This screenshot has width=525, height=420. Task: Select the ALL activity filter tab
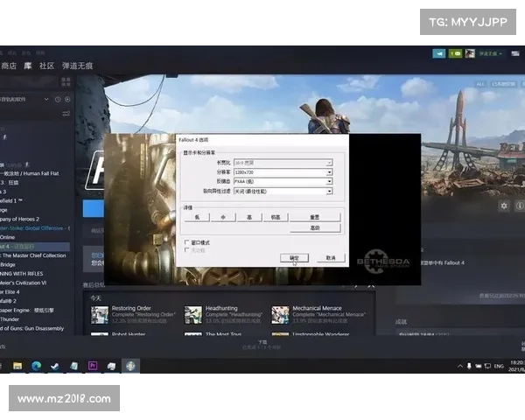(480, 84)
